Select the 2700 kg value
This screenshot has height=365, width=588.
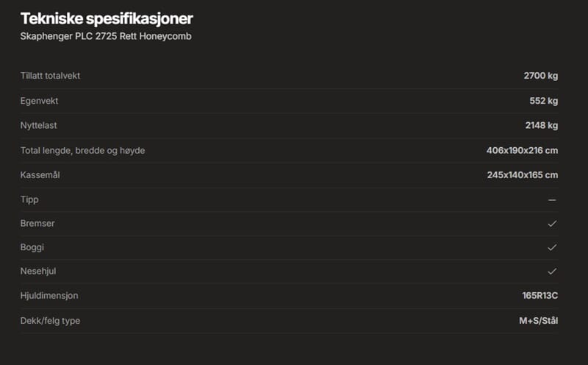540,76
